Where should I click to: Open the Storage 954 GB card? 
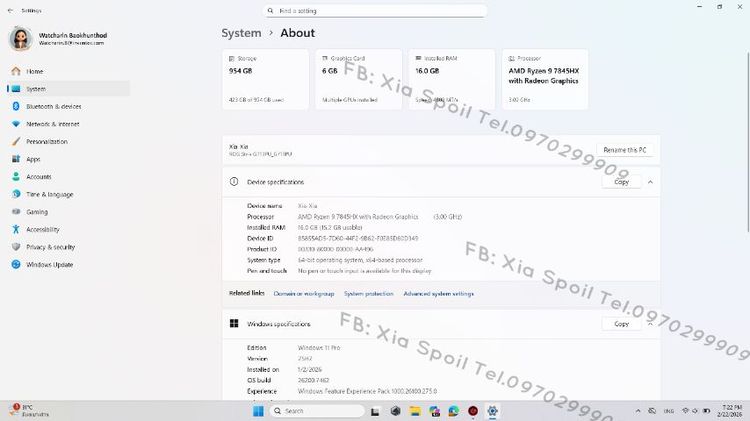pos(265,79)
